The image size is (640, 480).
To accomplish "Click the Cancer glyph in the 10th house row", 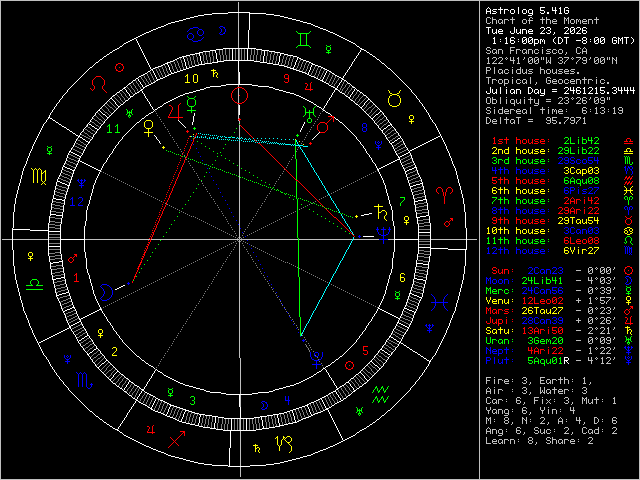I will 628,231.
